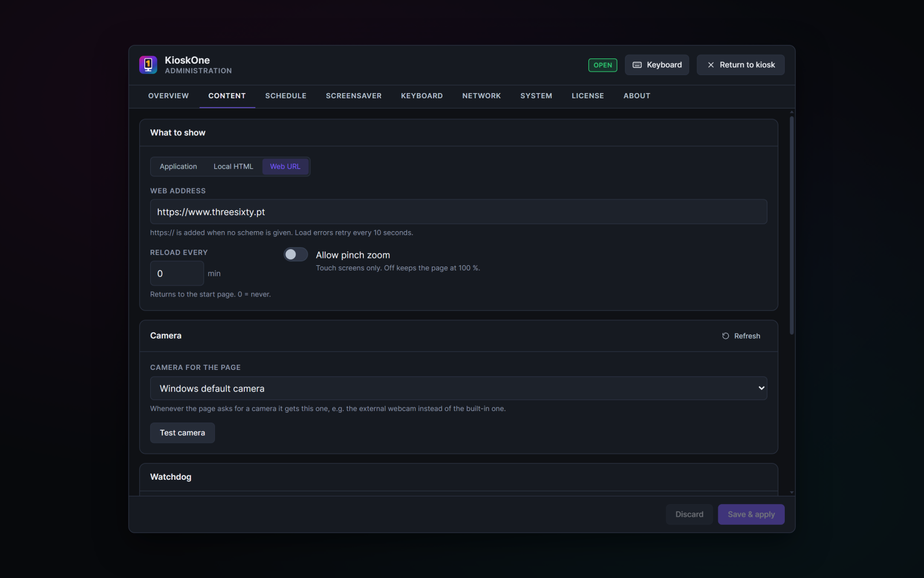The height and width of the screenshot is (578, 924).
Task: Click the 'Returns to the start page' hint
Action: tap(210, 294)
